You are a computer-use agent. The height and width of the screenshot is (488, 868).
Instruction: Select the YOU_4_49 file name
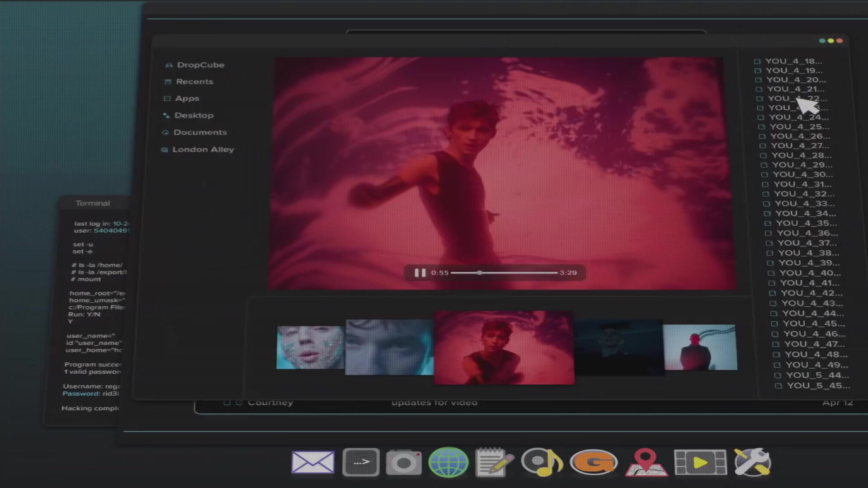pyautogui.click(x=817, y=365)
